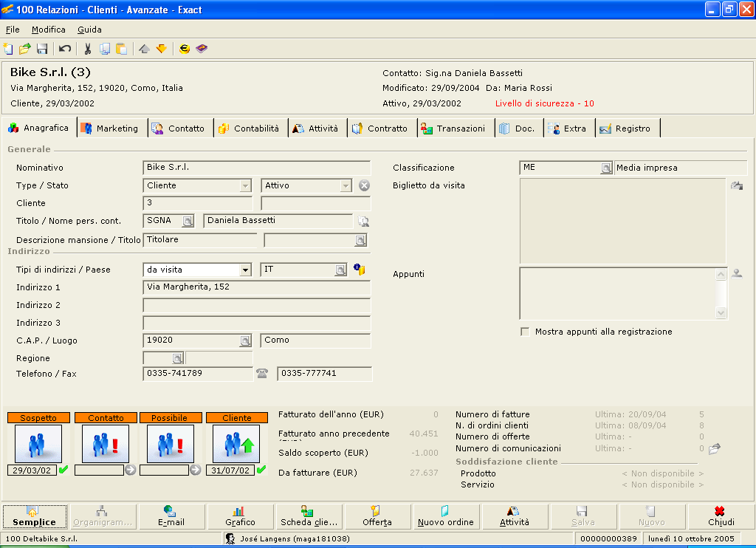The image size is (756, 548).
Task: Click the Scheda clie... button
Action: tap(309, 516)
